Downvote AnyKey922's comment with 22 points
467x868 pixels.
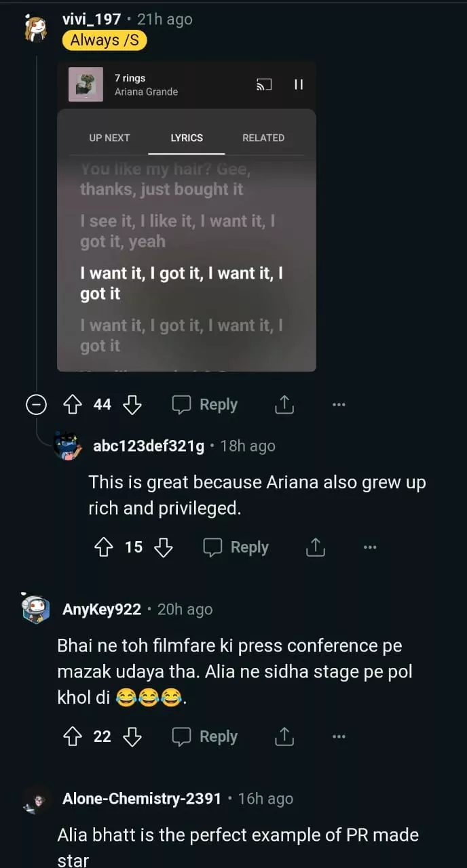pos(132,736)
